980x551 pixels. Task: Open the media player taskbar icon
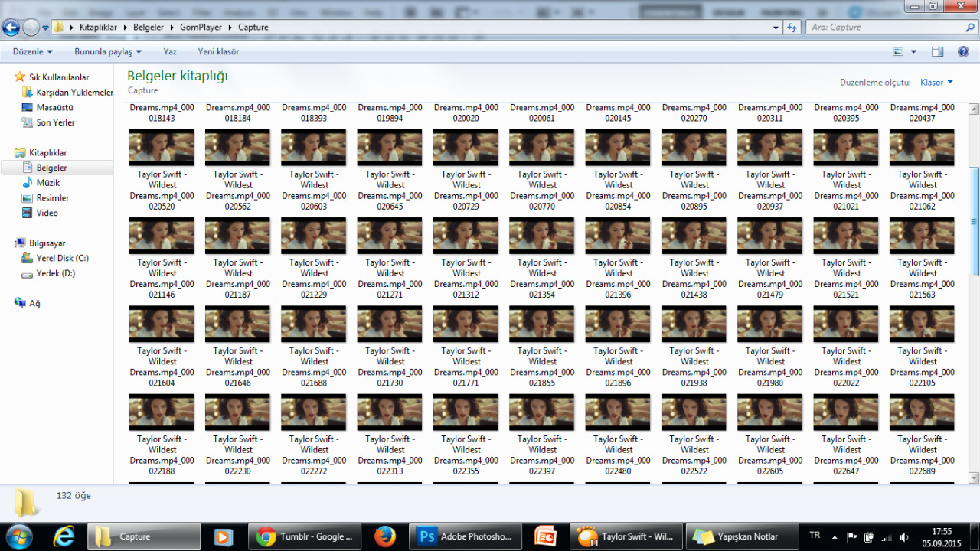[224, 536]
